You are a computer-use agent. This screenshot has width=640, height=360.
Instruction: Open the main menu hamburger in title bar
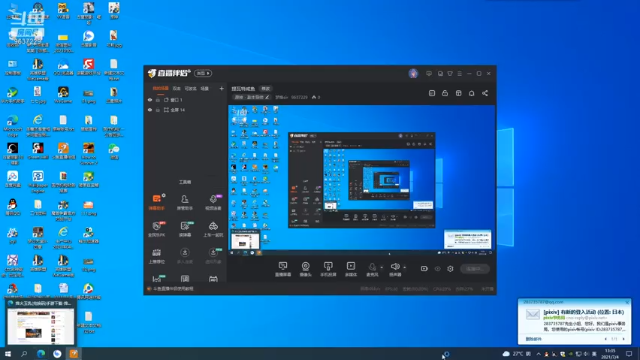click(460, 73)
